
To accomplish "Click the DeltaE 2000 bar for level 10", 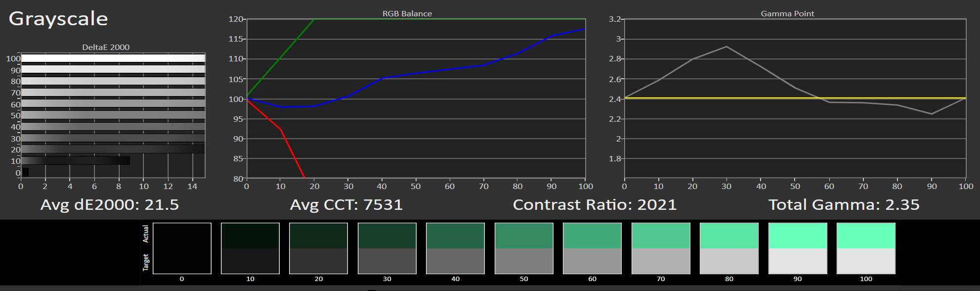I will tap(75, 160).
